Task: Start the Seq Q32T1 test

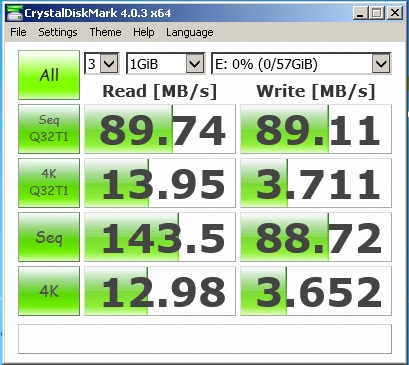Action: (x=49, y=129)
